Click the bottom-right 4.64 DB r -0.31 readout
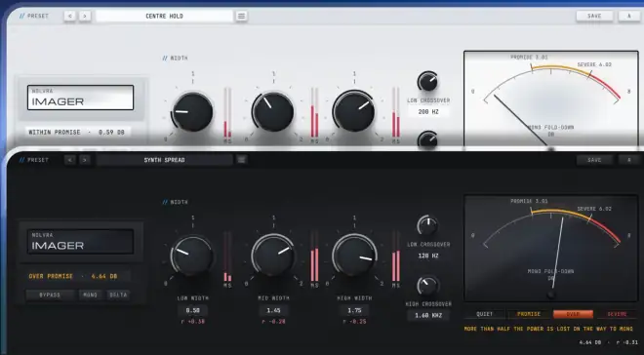The width and height of the screenshot is (644, 355). point(608,342)
